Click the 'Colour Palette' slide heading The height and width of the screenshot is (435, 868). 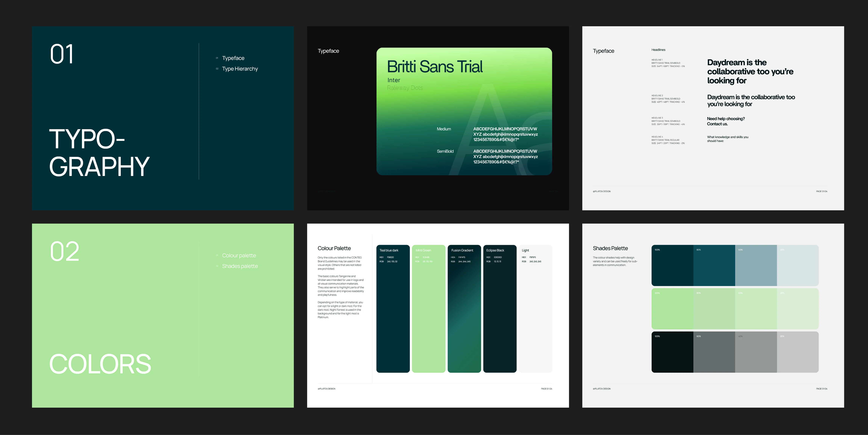click(334, 248)
